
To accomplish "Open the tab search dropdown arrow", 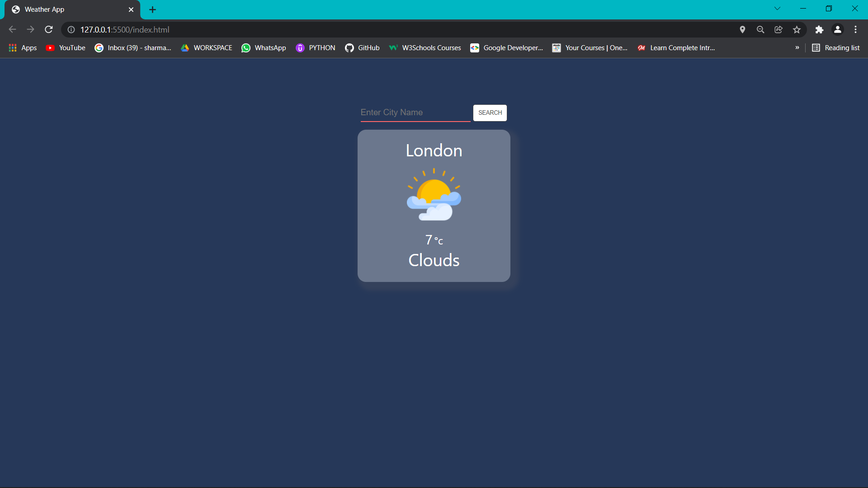I will [777, 9].
